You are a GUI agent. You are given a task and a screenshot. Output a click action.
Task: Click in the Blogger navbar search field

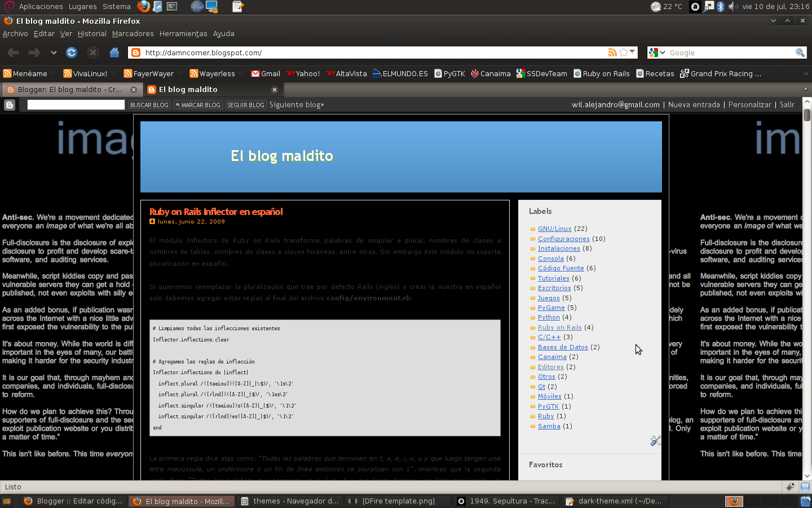(76, 104)
